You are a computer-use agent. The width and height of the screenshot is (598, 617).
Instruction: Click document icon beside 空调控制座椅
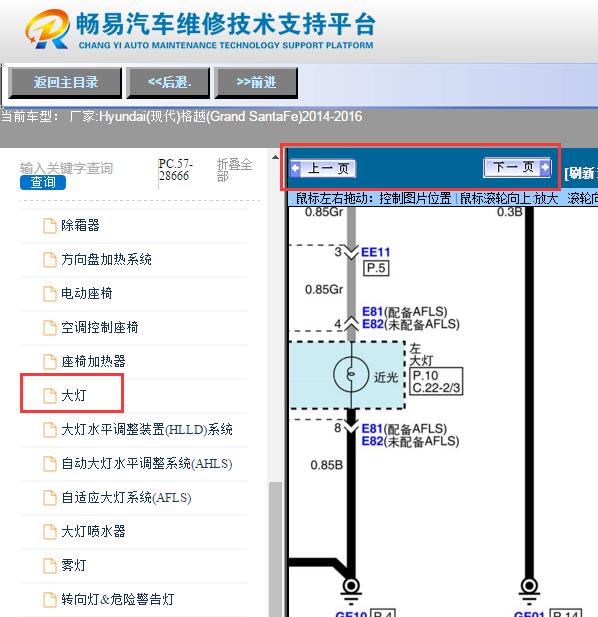click(50, 327)
